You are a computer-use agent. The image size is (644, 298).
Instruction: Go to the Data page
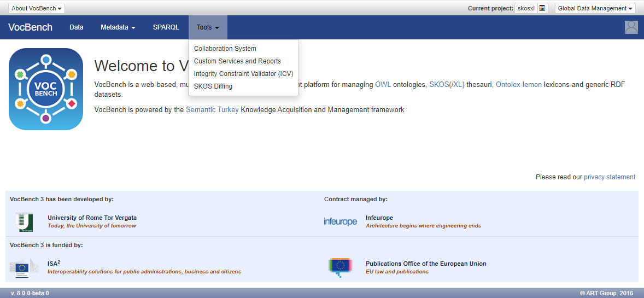pos(77,27)
